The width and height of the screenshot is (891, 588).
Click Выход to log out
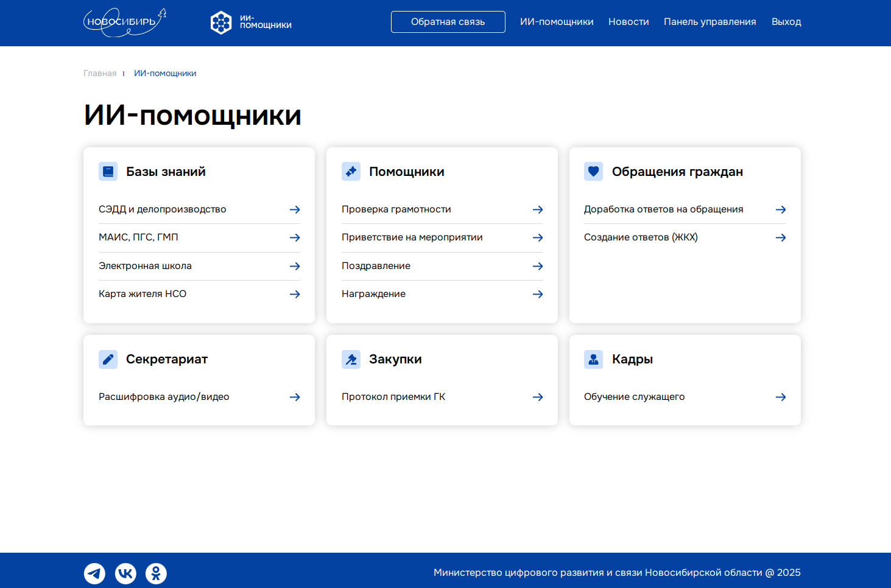(x=786, y=22)
